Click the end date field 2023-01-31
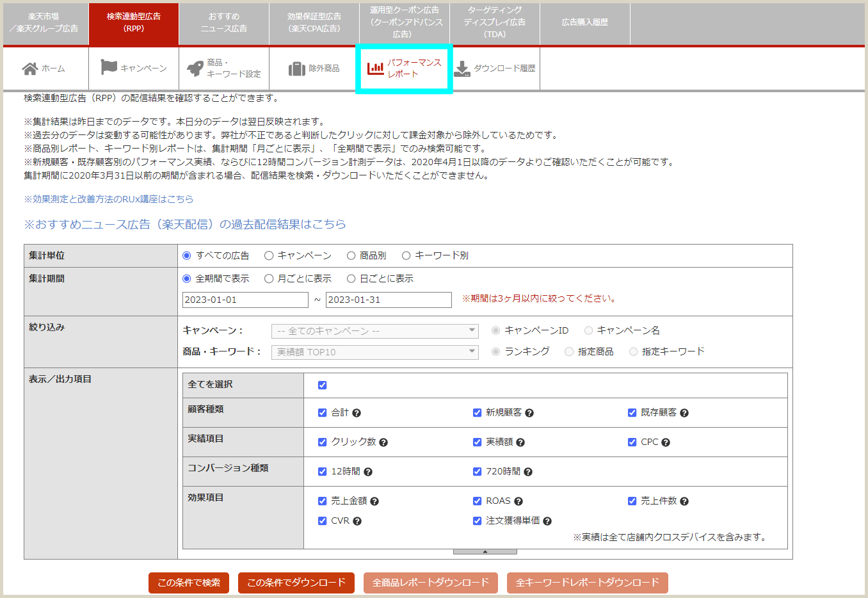868x598 pixels. [389, 300]
